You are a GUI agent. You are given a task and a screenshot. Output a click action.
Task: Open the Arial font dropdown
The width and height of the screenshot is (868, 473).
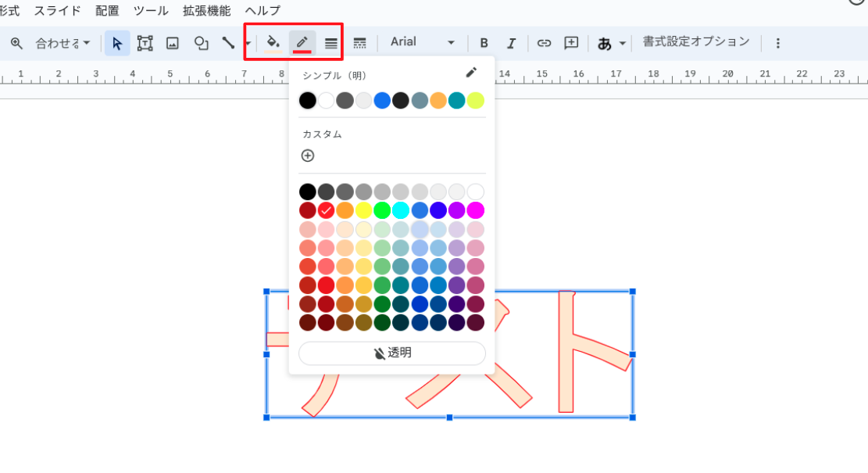tap(423, 42)
